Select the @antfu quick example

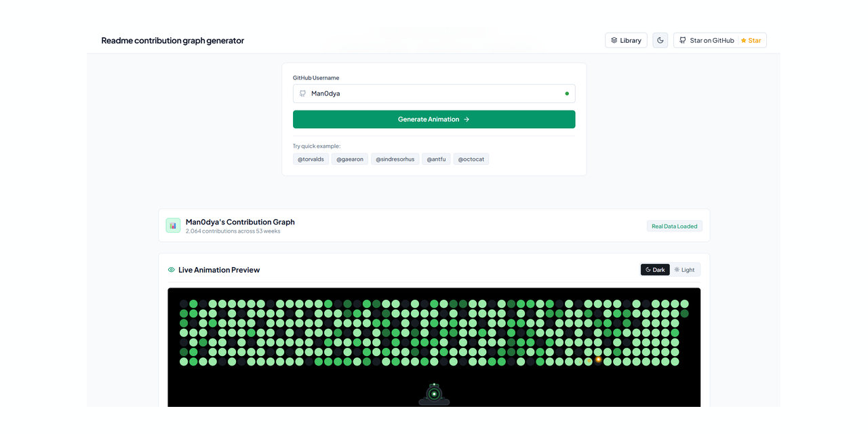click(436, 159)
